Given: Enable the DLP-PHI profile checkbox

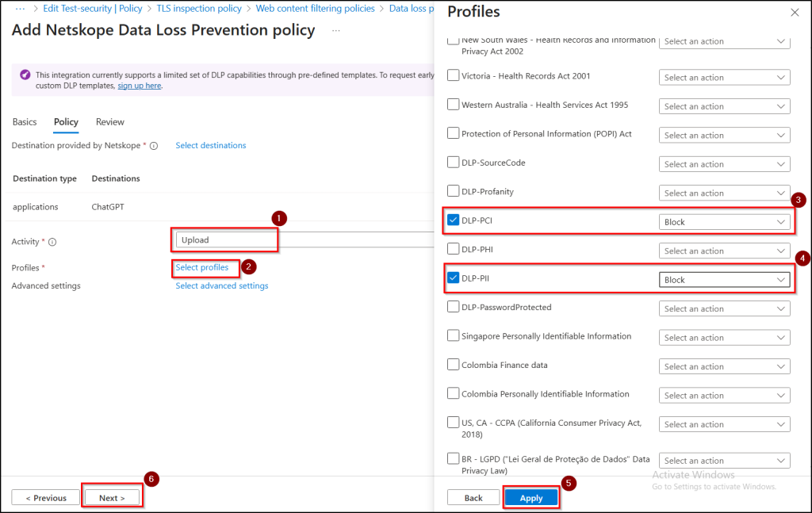Looking at the screenshot, I should click(x=454, y=249).
